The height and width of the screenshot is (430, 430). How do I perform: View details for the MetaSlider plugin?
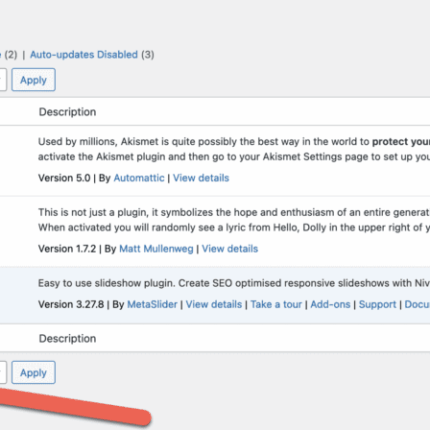point(214,304)
